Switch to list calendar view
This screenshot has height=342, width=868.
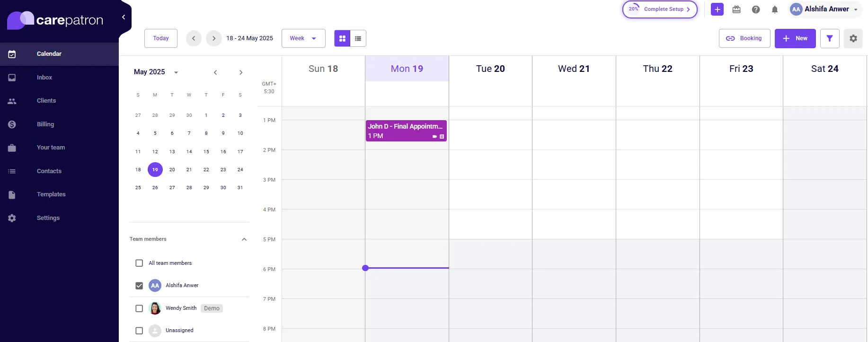358,38
